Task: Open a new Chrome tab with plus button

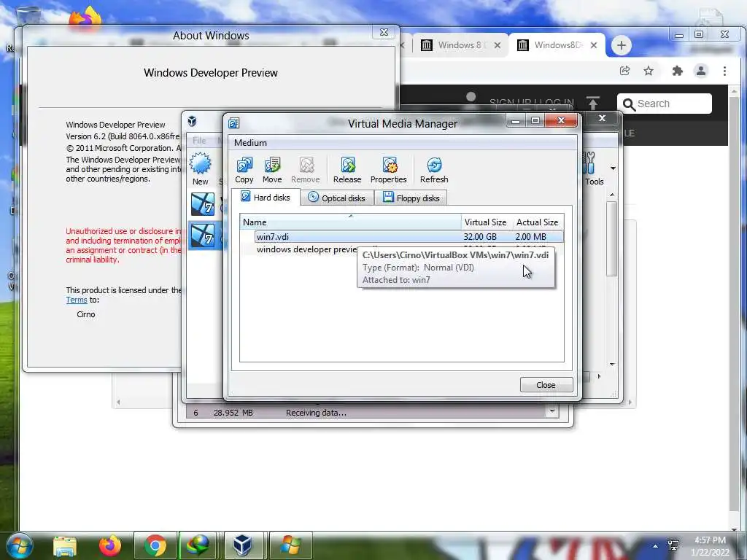Action: coord(621,45)
